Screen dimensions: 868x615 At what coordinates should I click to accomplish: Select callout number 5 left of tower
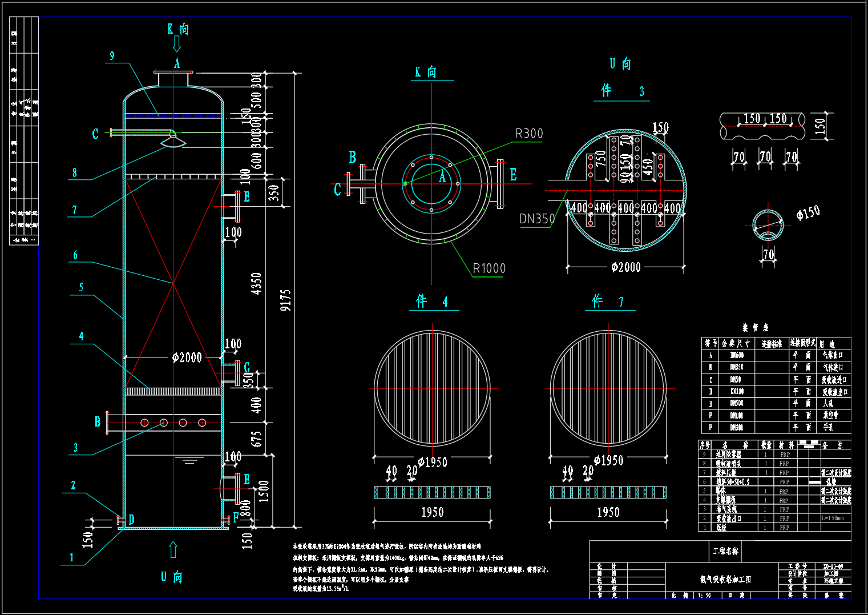point(81,287)
